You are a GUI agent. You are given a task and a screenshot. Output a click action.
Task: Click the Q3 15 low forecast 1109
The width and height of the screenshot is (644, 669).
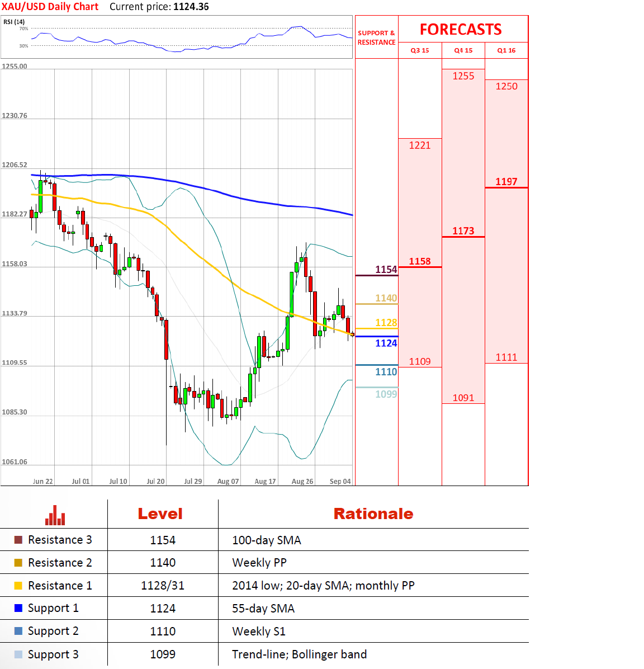point(420,361)
